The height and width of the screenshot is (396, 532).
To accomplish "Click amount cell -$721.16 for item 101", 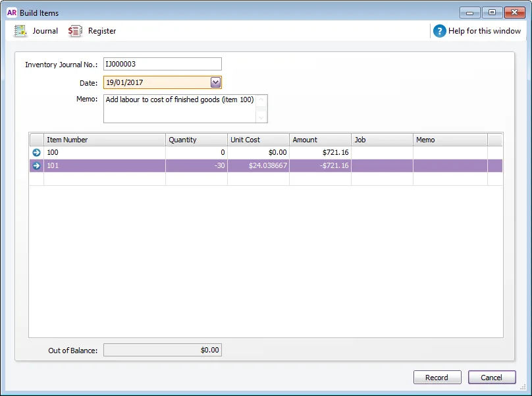I will click(x=320, y=166).
